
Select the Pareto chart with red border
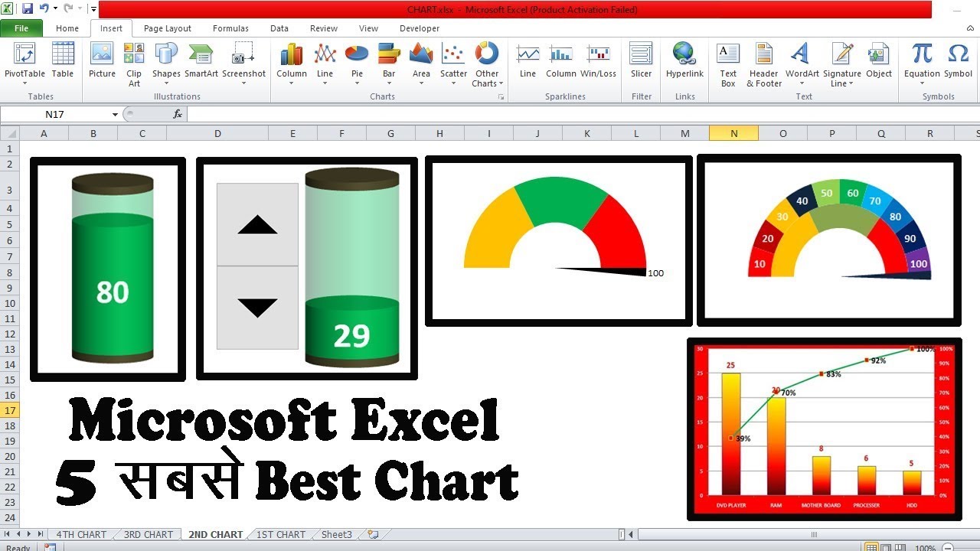click(x=825, y=429)
